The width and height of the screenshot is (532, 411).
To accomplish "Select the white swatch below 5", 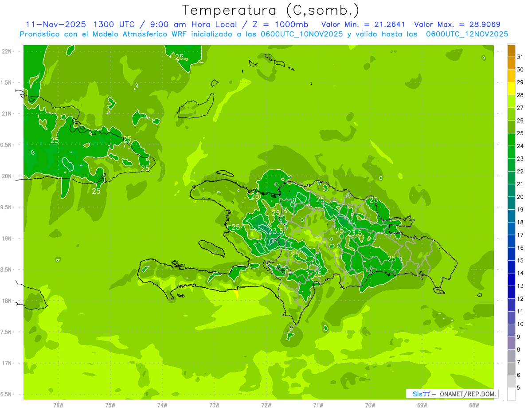I will point(511,394).
